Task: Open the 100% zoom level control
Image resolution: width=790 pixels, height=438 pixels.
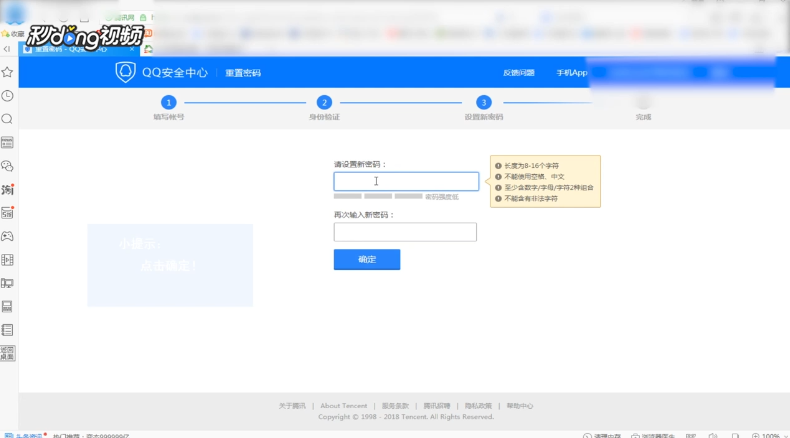Action: (x=770, y=435)
